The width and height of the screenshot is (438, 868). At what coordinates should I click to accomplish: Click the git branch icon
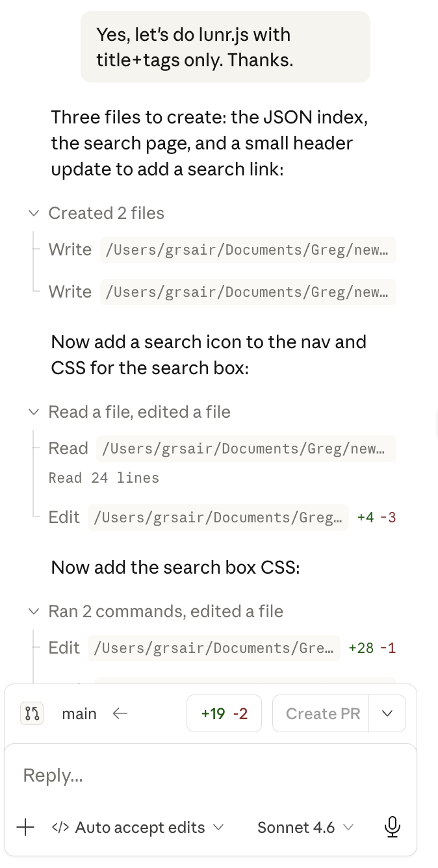tap(32, 713)
